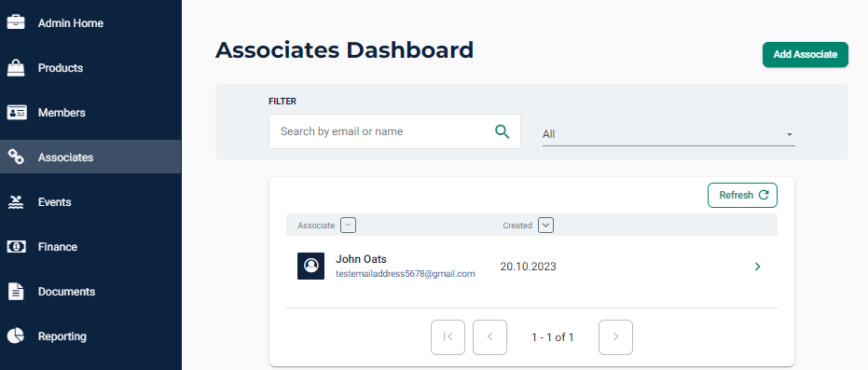Viewport: 868px width, 370px height.
Task: Select Associates in the sidebar menu
Action: [90, 158]
